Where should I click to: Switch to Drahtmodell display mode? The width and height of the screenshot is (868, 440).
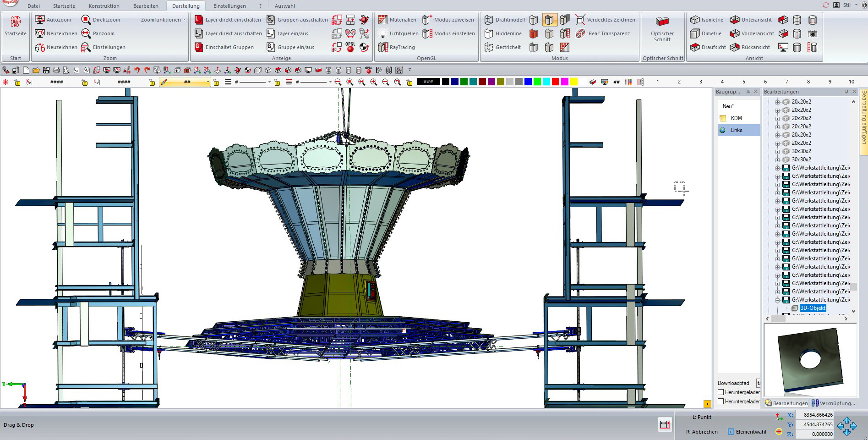[489, 20]
